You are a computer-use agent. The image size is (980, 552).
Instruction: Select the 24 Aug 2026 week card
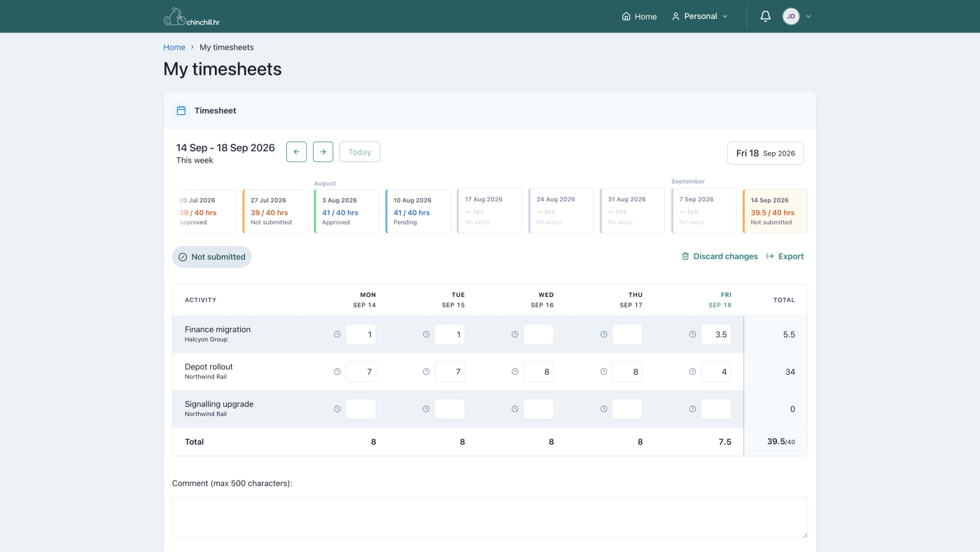(561, 211)
